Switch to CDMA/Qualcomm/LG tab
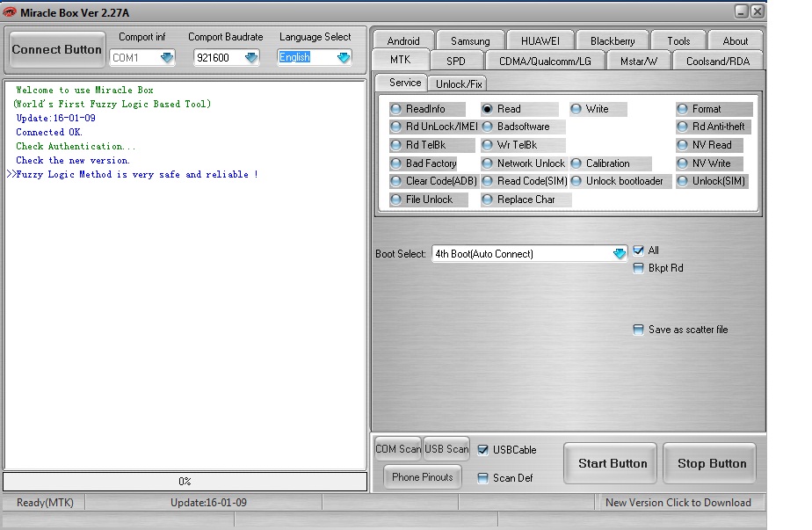Image resolution: width=812 pixels, height=530 pixels. (x=545, y=62)
